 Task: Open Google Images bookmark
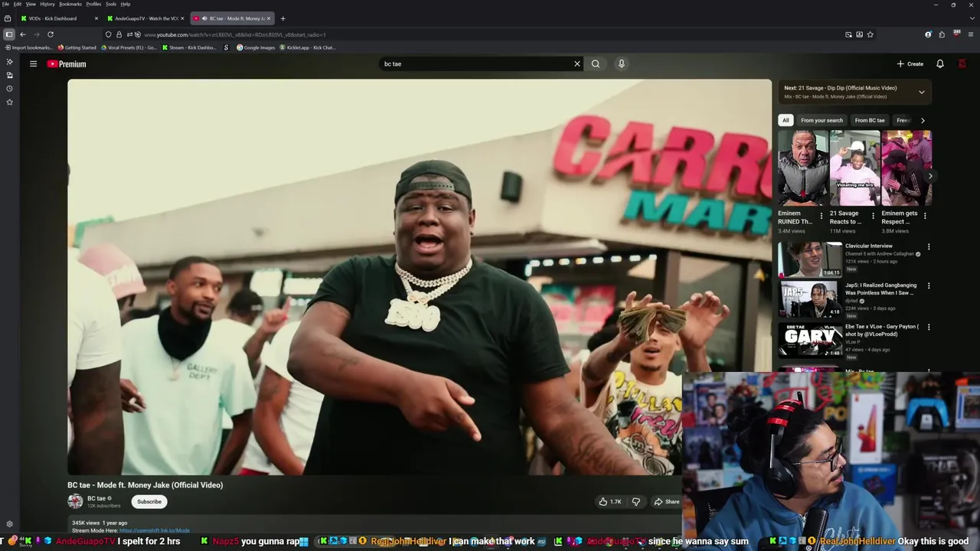[x=256, y=47]
